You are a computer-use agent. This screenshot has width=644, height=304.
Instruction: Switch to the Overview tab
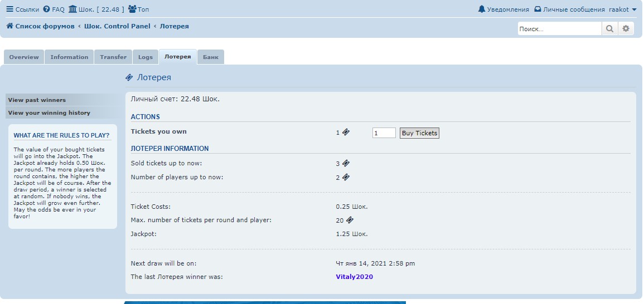coord(24,57)
